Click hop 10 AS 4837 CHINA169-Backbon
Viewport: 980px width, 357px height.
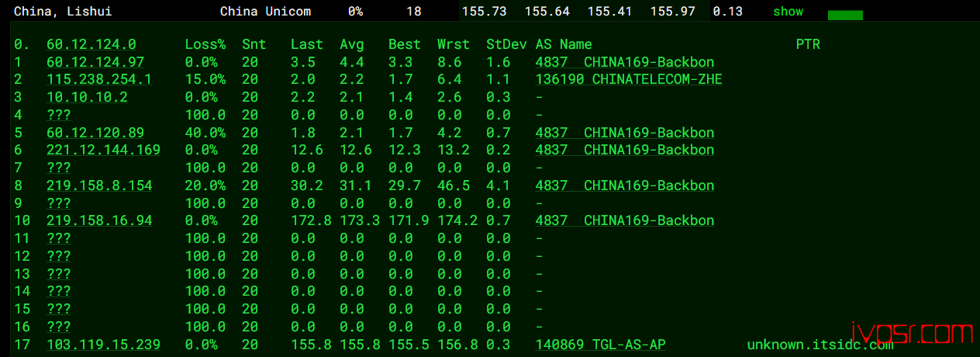pos(625,220)
